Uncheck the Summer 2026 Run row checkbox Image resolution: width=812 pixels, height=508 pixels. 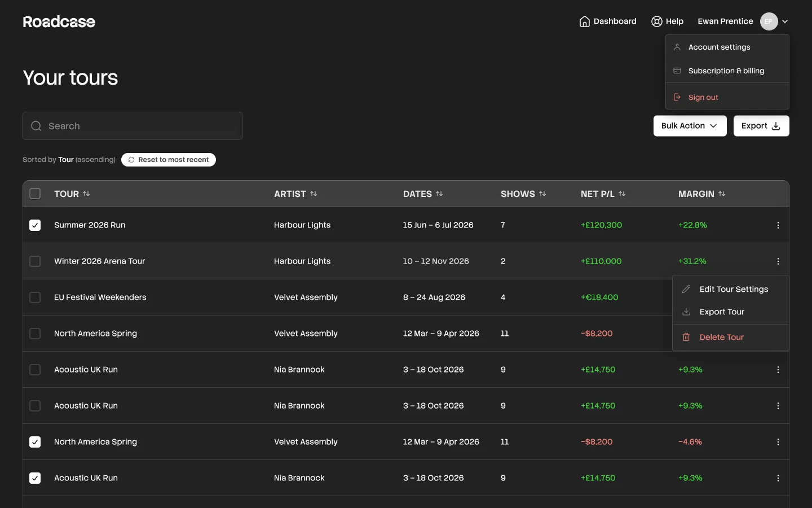click(x=35, y=225)
